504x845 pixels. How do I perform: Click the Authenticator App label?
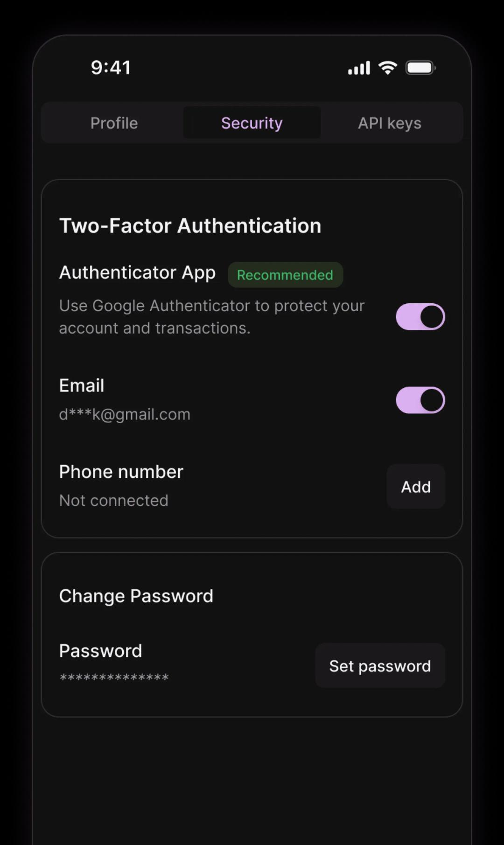point(137,272)
